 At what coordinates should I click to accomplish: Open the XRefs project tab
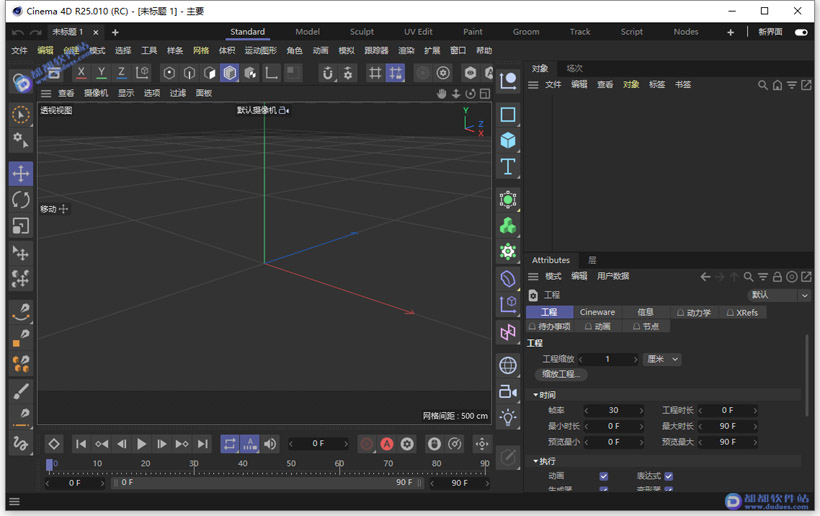(x=742, y=313)
